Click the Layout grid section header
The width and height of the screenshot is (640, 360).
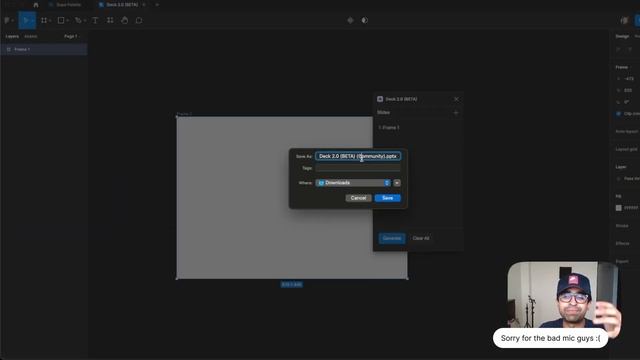[x=627, y=149]
